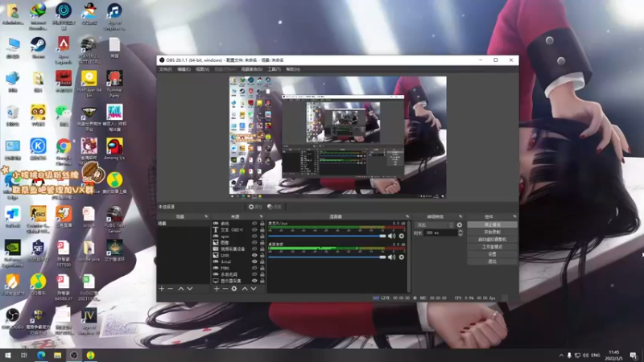The image size is (644, 362).
Task: Click the top streaming button in Controls
Action: point(492,225)
